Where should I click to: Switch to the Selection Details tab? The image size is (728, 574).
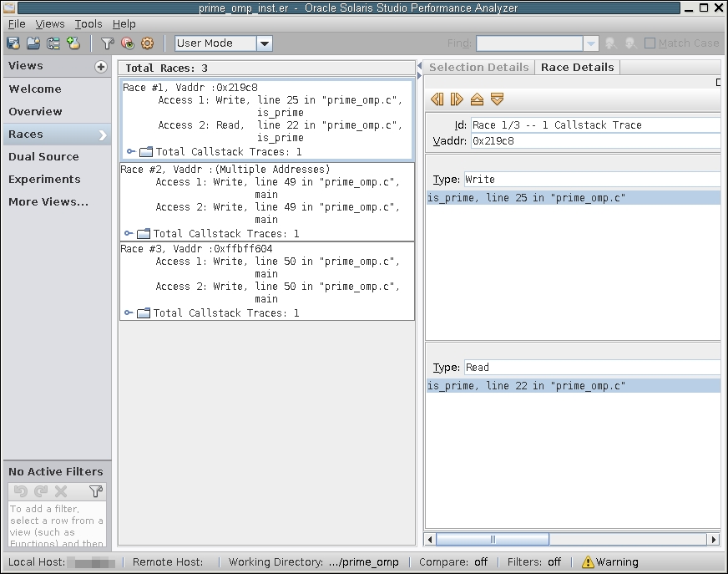coord(478,68)
